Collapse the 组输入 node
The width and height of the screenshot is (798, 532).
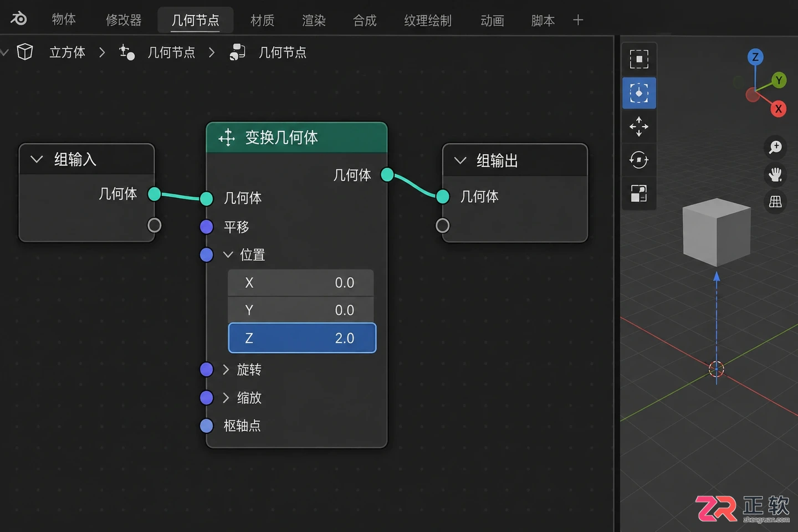click(x=37, y=160)
